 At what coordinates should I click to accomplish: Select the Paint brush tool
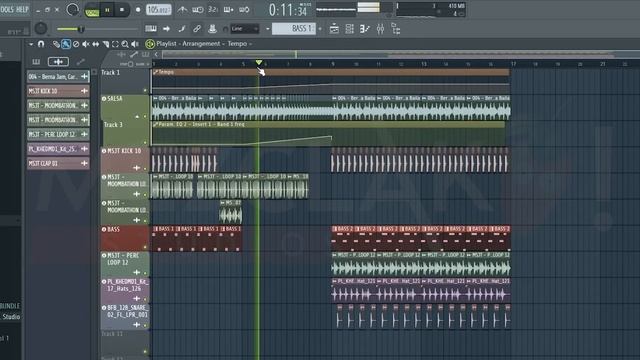[x=66, y=44]
